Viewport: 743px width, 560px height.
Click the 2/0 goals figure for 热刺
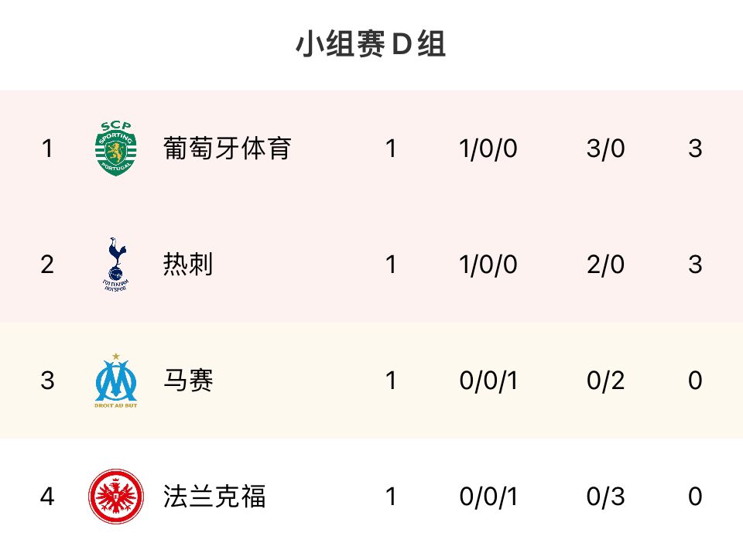605,265
